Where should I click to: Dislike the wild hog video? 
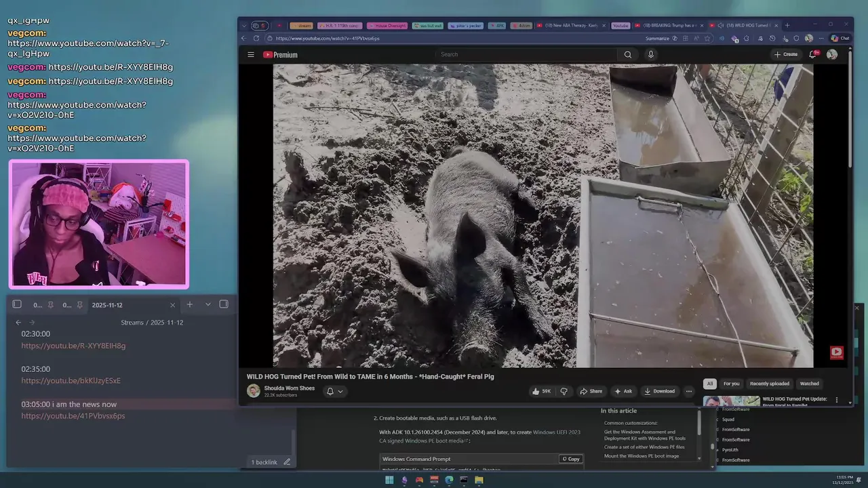pyautogui.click(x=564, y=391)
